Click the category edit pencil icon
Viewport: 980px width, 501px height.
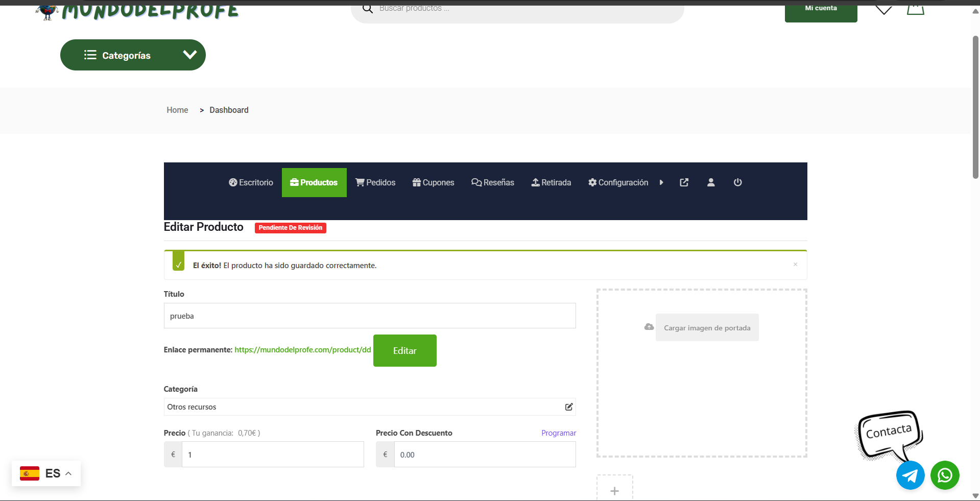[568, 407]
